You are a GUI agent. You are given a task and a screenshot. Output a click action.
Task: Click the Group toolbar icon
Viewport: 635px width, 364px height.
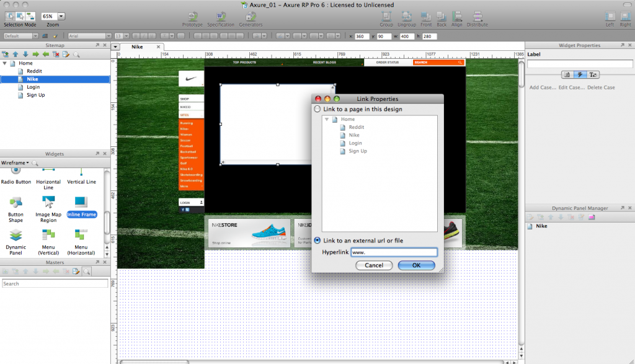click(386, 19)
